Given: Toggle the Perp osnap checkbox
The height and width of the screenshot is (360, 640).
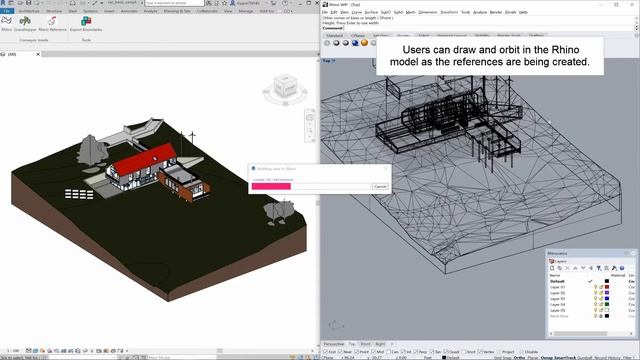Looking at the screenshot, I should tap(416, 351).
